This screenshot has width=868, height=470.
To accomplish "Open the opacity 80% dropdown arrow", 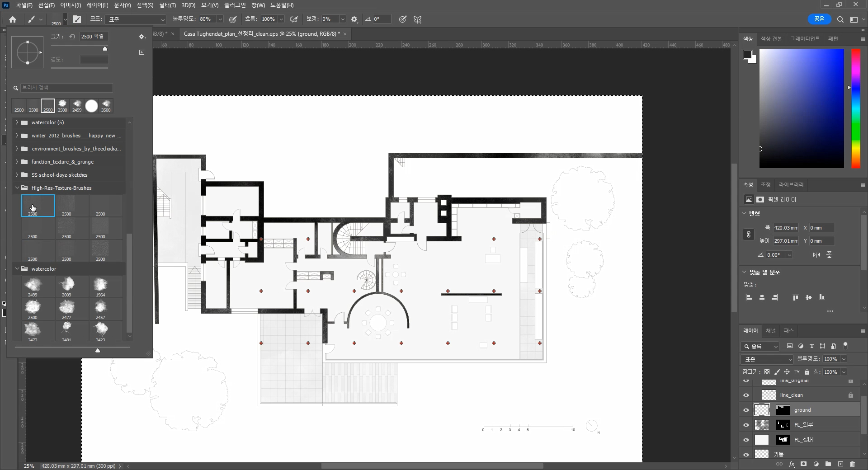I will tap(220, 19).
